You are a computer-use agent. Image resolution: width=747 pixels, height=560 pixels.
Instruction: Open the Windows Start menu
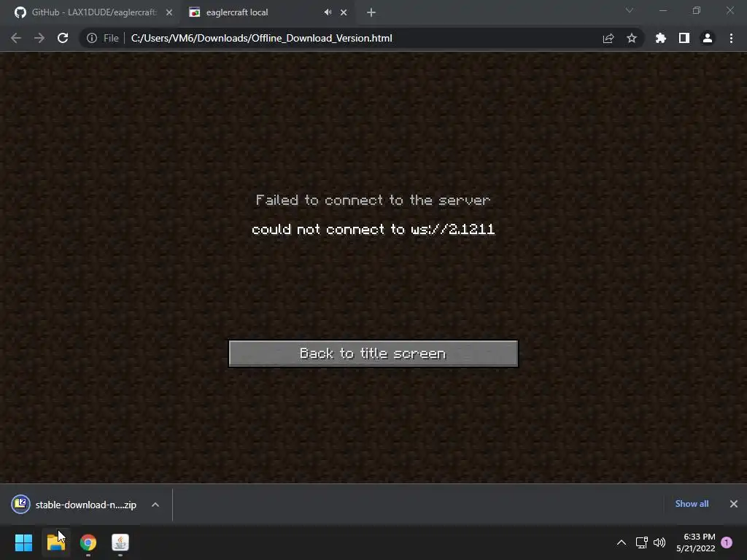point(23,542)
